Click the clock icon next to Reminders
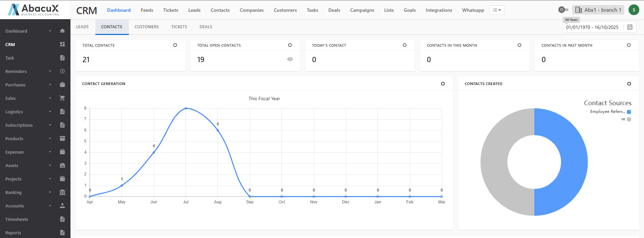644x238 pixels. coord(62,71)
